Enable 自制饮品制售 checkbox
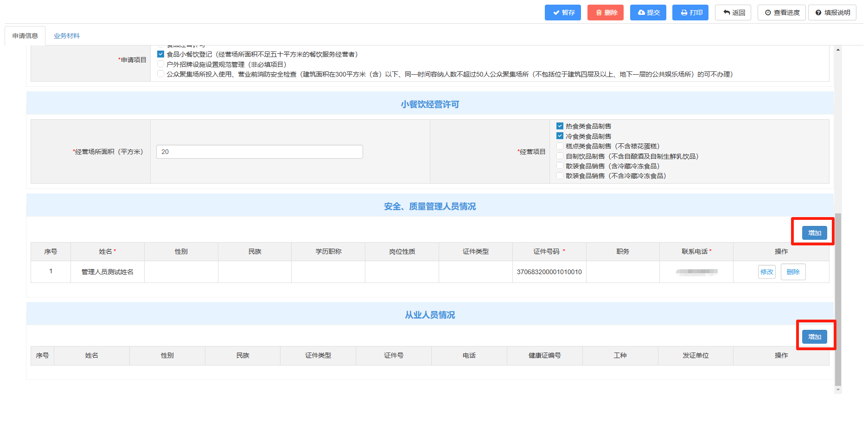 (560, 156)
